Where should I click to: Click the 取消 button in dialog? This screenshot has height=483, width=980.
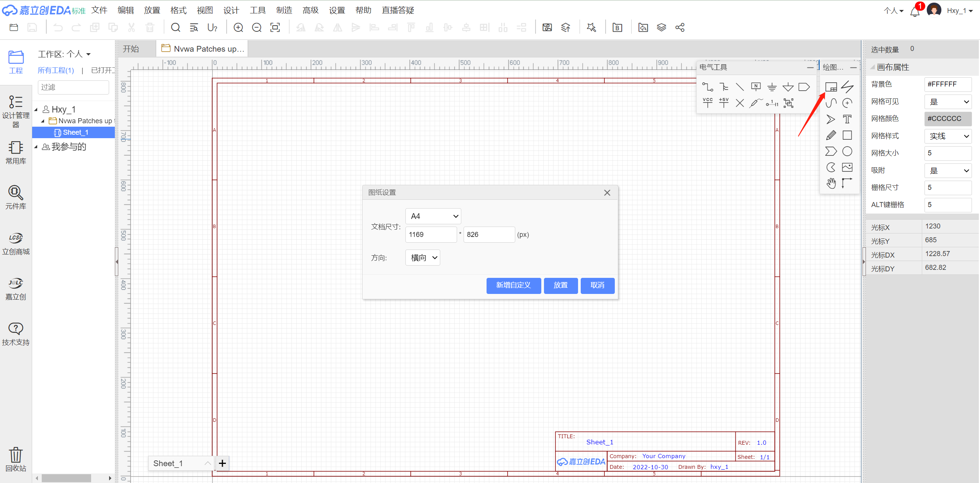click(597, 285)
